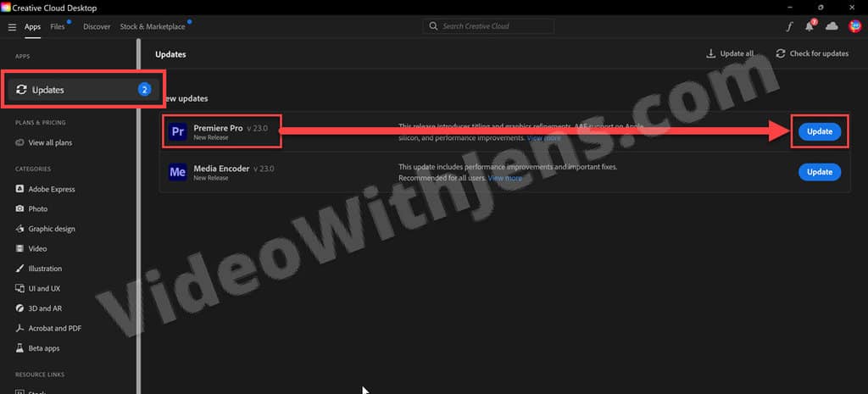Click the Updates refresh icon in sidebar
This screenshot has width=868, height=394.
tap(21, 90)
